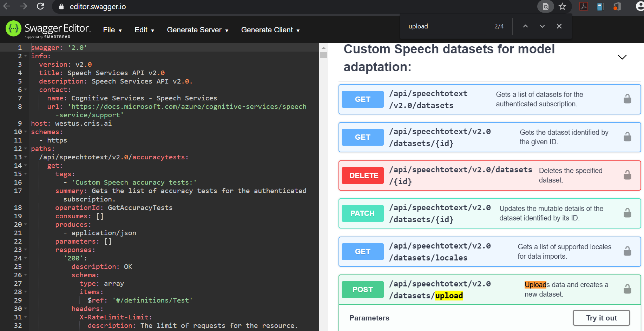Expand the DELETE /datasets/{id} operation
The height and width of the screenshot is (331, 644).
click(x=489, y=176)
